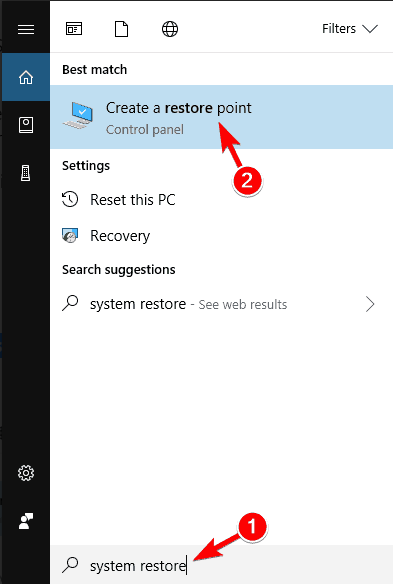Click the Settings section heading

pos(86,166)
